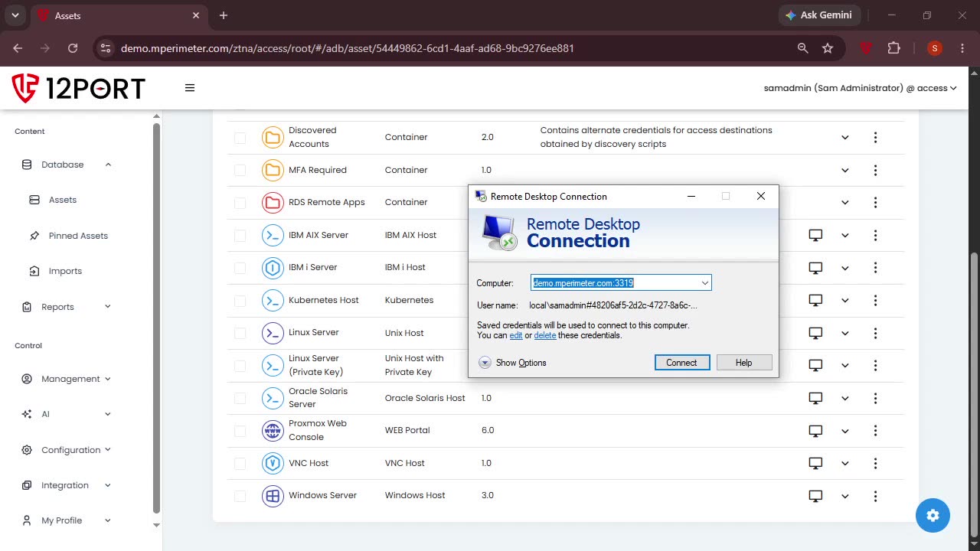Open a new browser tab

[x=224, y=15]
